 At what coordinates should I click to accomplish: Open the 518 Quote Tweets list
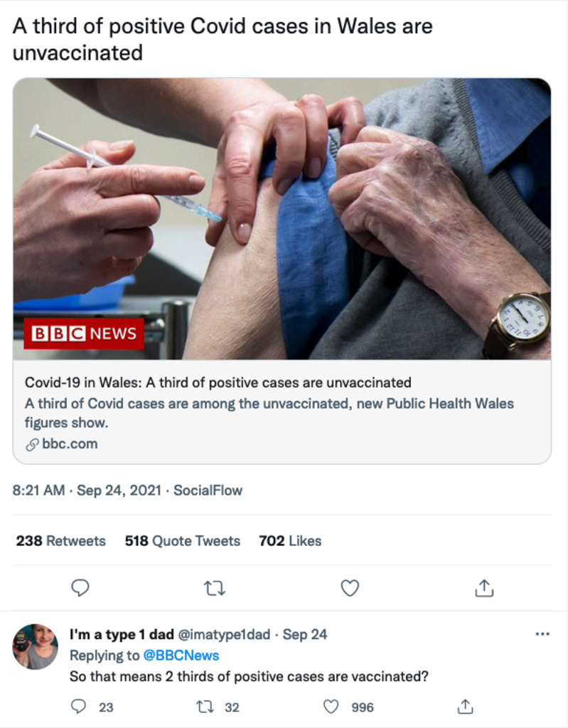tap(182, 541)
